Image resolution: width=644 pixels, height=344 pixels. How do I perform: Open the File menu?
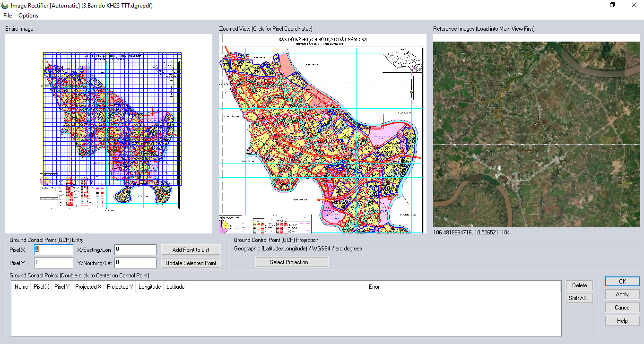coord(8,16)
